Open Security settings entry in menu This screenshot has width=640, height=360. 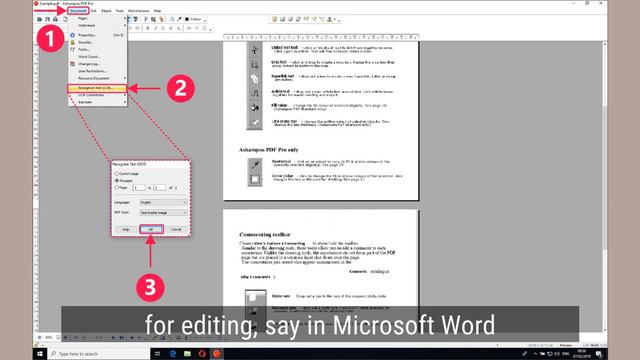(97, 42)
